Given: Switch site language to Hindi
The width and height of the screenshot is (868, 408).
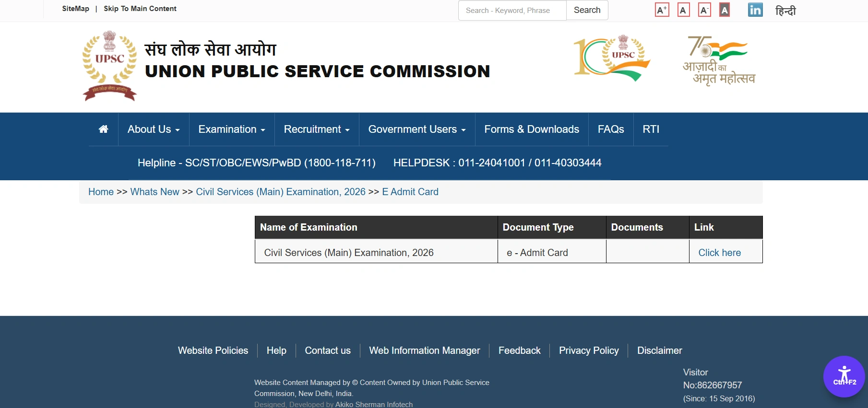Looking at the screenshot, I should click(785, 10).
